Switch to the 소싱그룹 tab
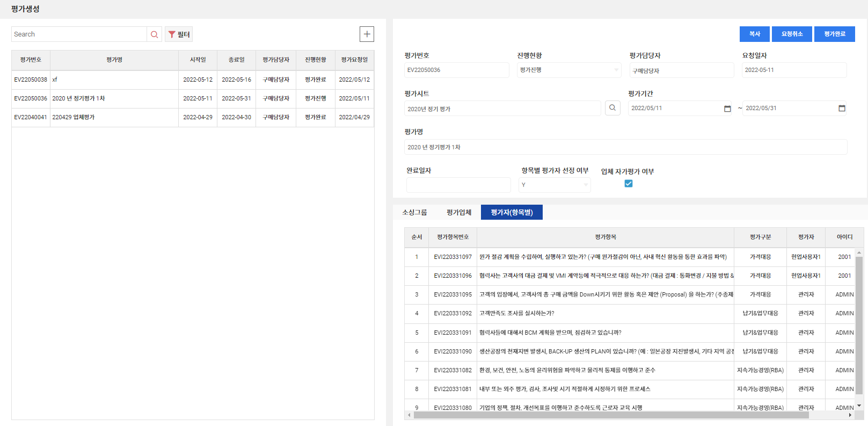The height and width of the screenshot is (426, 868). (414, 212)
